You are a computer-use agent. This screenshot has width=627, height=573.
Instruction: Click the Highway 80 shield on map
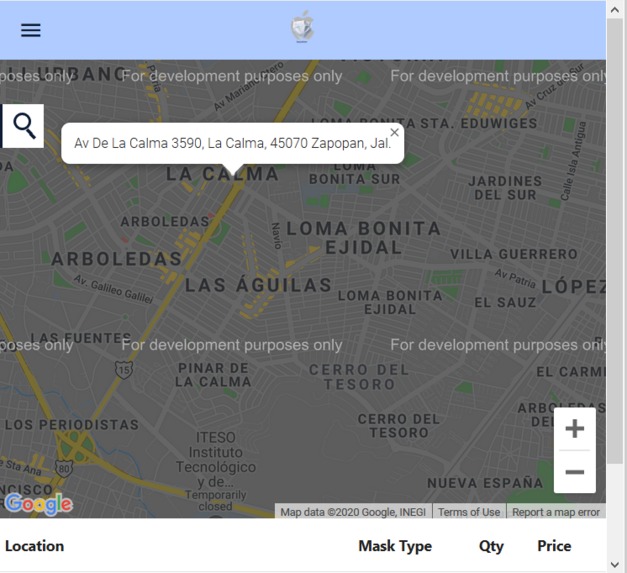click(64, 469)
